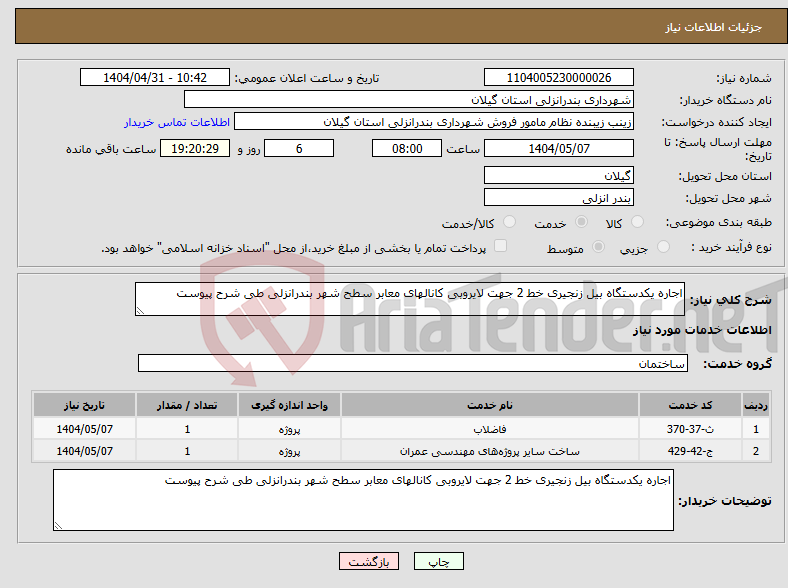Click service code ث-37-370 cell
The image size is (788, 588).
pos(691,429)
